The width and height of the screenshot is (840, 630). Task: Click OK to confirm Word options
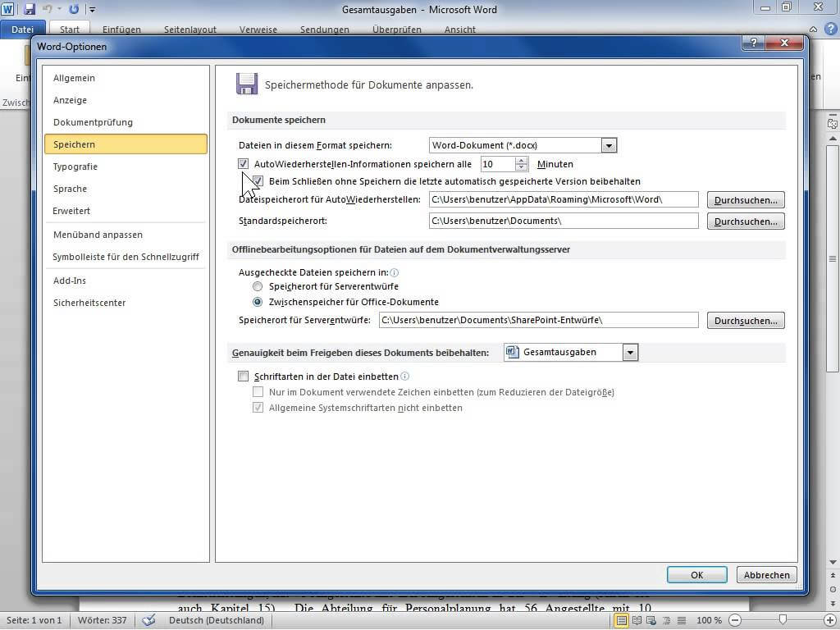[x=697, y=575]
